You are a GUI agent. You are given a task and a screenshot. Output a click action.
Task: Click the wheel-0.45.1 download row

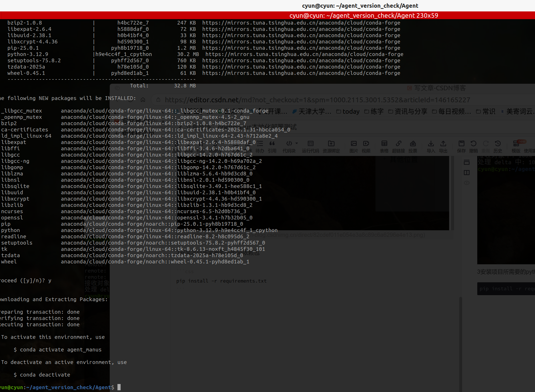click(x=204, y=73)
